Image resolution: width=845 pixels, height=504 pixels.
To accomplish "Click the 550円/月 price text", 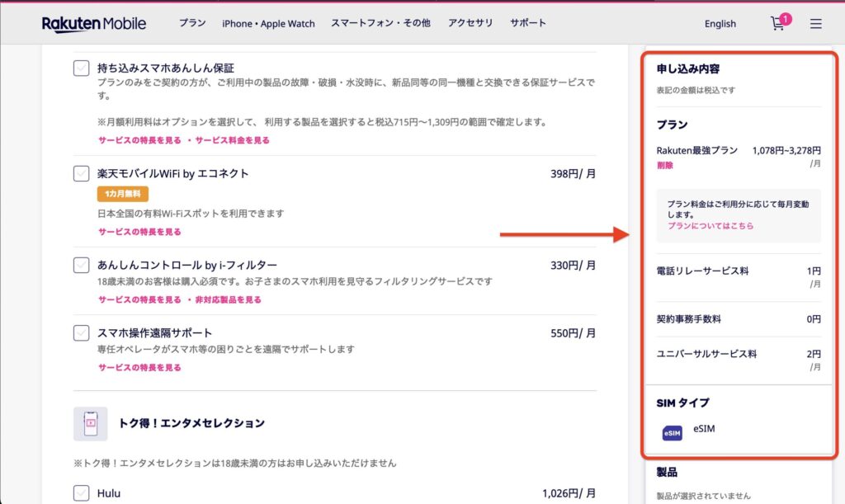I will [573, 333].
